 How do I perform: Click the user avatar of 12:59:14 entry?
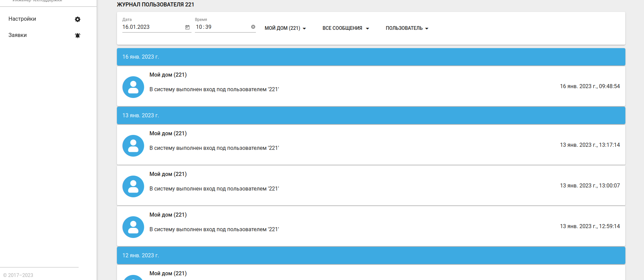coord(133,227)
